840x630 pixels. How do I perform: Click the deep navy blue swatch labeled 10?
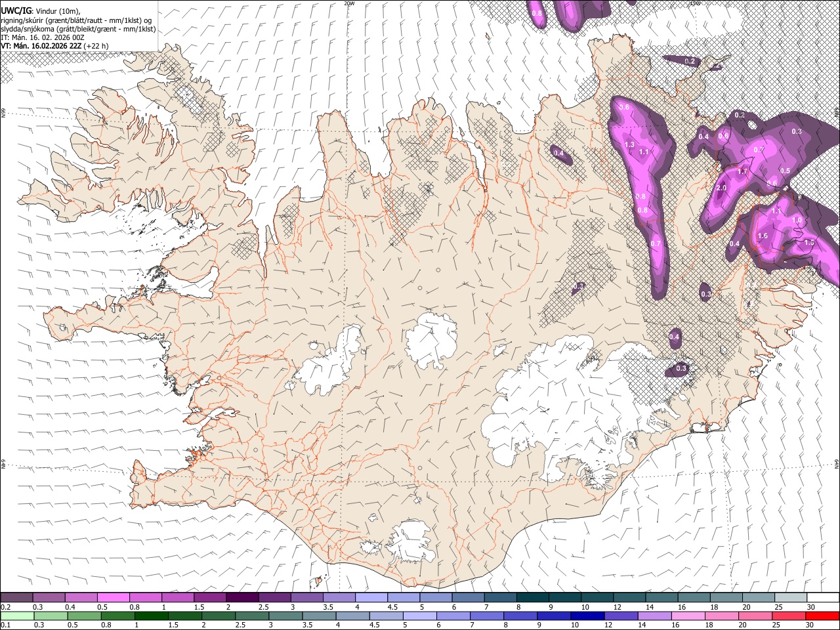(x=587, y=616)
